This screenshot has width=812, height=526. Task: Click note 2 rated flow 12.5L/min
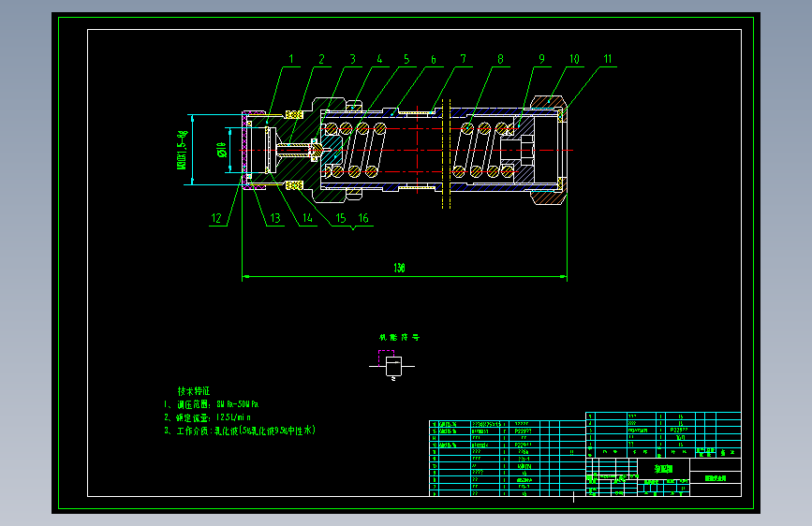[x=208, y=417]
